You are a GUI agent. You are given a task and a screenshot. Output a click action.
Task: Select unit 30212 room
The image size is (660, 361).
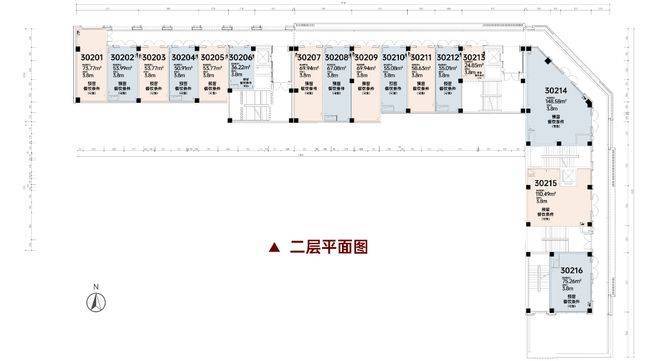[448, 80]
